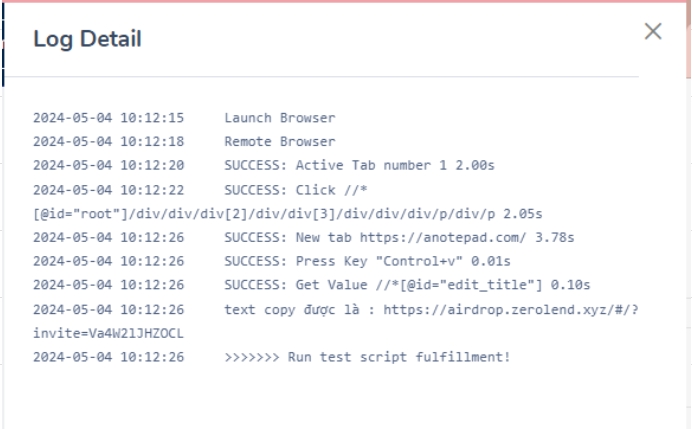This screenshot has height=429, width=692.
Task: Click the timestamp beside the text copy entry
Action: pyautogui.click(x=108, y=309)
